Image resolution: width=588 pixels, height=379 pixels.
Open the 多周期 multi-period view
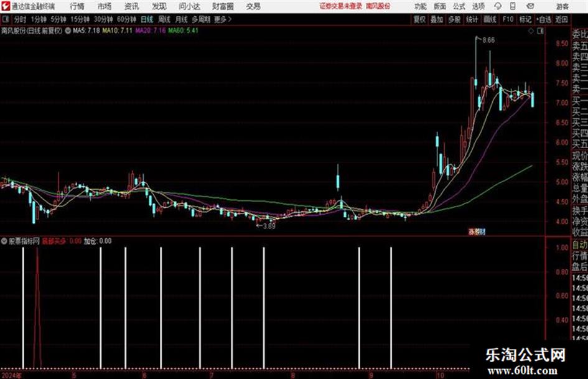(x=201, y=19)
